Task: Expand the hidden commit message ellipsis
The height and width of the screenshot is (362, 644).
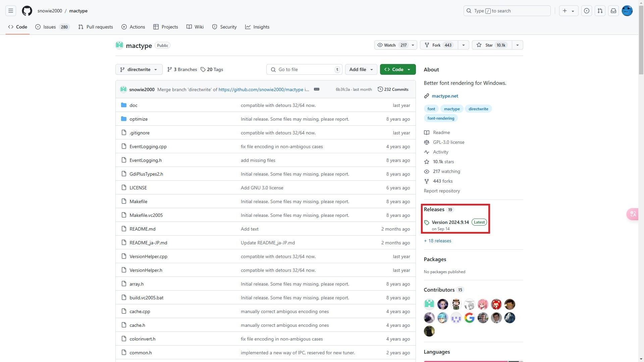Action: pos(316,89)
